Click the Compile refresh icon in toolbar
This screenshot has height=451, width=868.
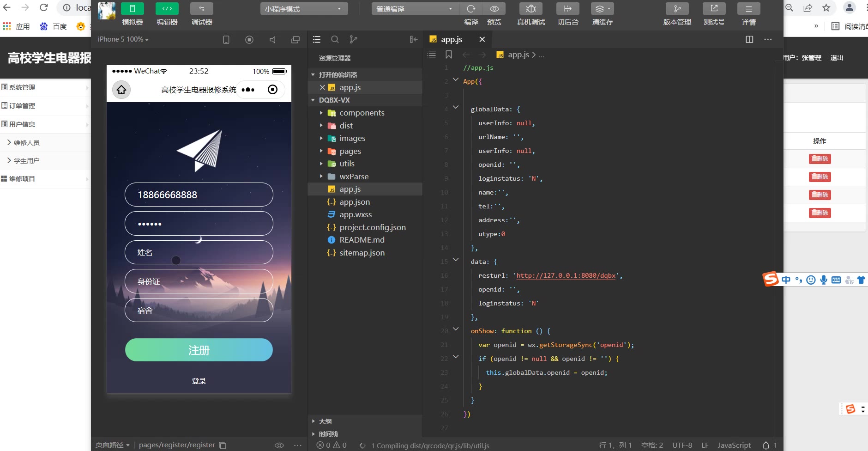471,9
